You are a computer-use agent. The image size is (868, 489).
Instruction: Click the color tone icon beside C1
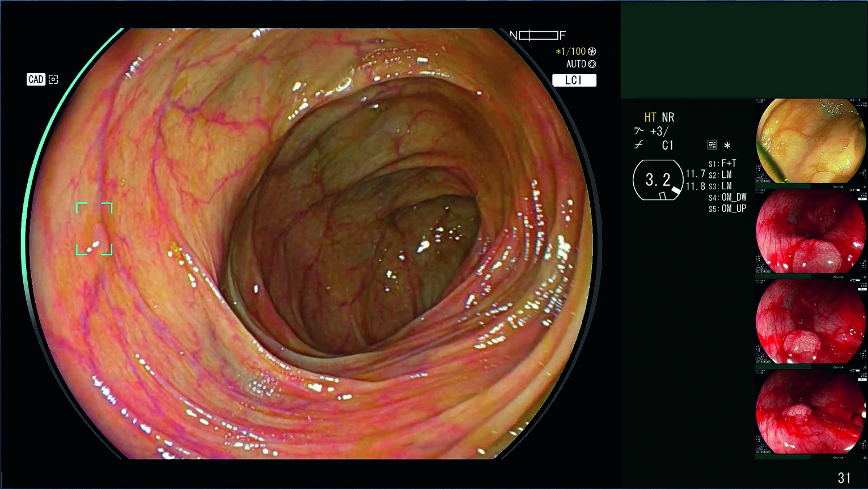coord(639,145)
